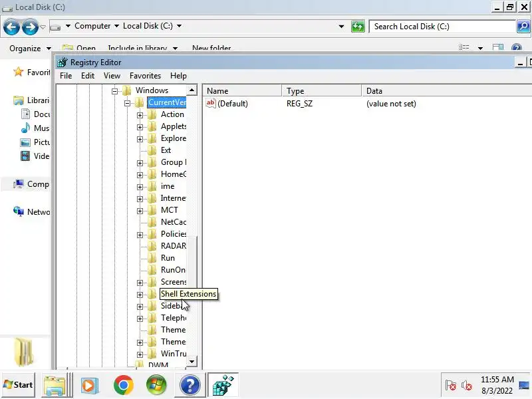Expand the ime key
This screenshot has height=399, width=532.
[x=140, y=187]
